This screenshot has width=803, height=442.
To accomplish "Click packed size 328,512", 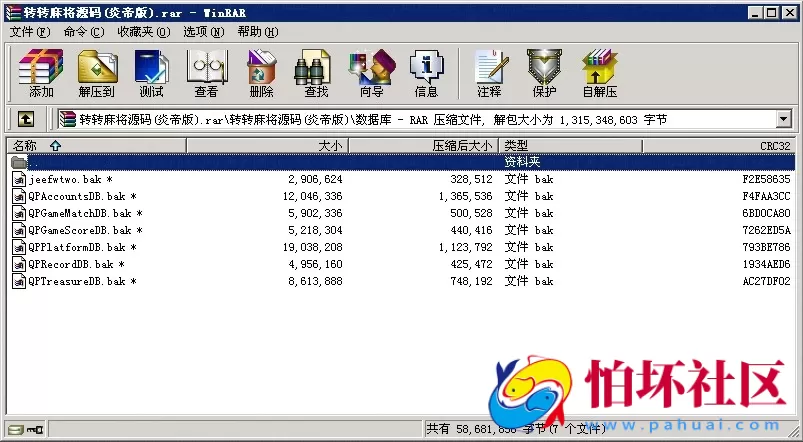I will [x=471, y=179].
